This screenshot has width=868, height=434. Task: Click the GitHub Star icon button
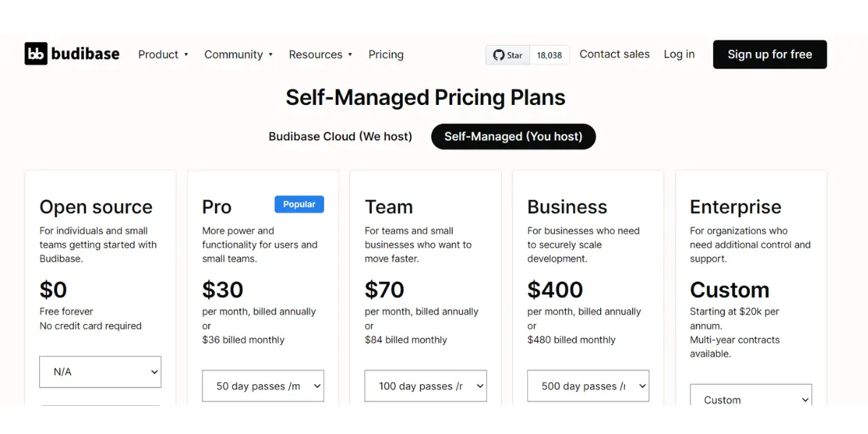pos(508,55)
